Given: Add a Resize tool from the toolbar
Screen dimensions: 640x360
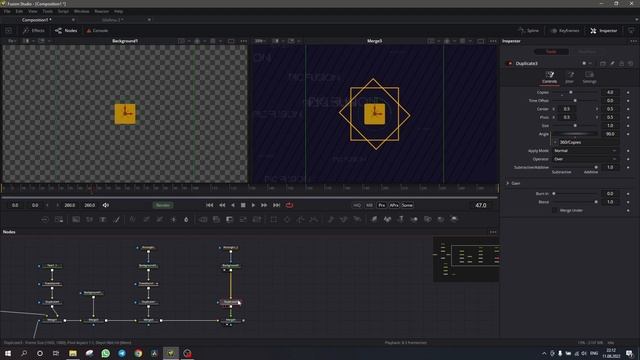Looking at the screenshot, I should (243, 220).
